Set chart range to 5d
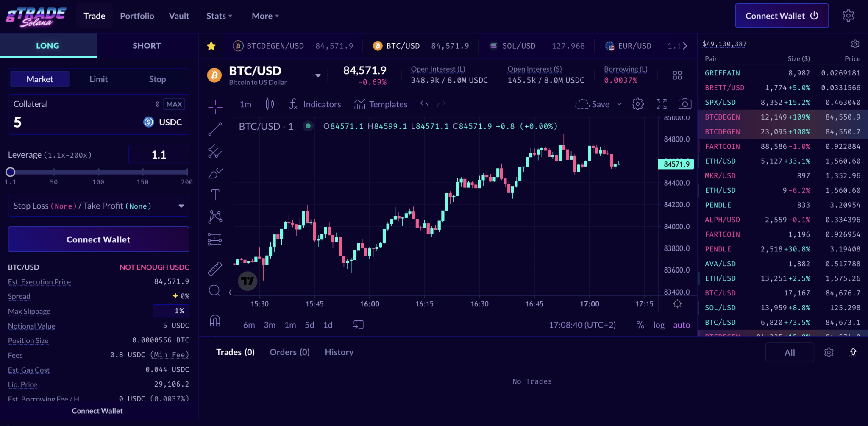This screenshot has height=426, width=868. 309,325
